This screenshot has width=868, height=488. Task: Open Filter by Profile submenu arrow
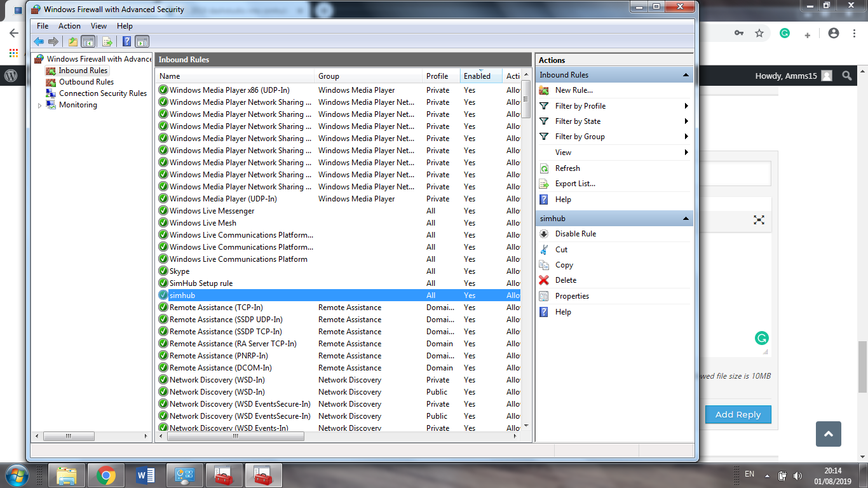(x=686, y=106)
